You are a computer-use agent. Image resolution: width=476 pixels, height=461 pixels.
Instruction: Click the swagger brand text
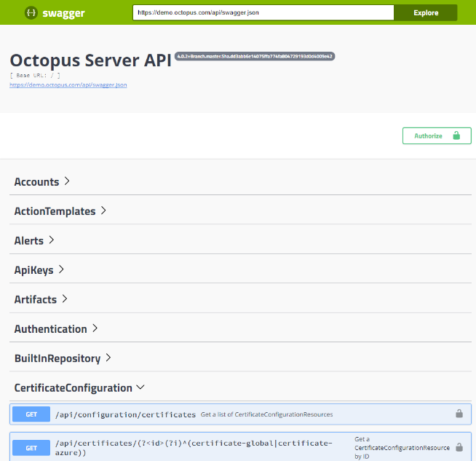[63, 13]
